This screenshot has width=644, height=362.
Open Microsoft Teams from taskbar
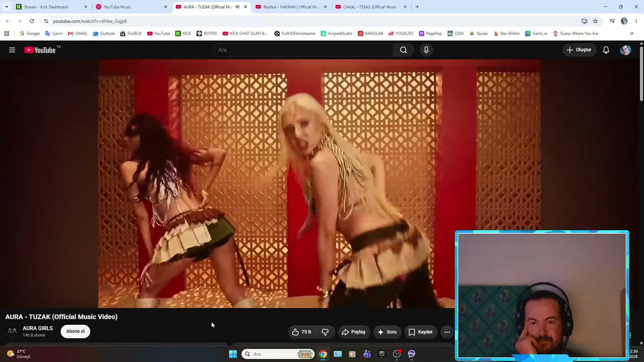(367, 354)
